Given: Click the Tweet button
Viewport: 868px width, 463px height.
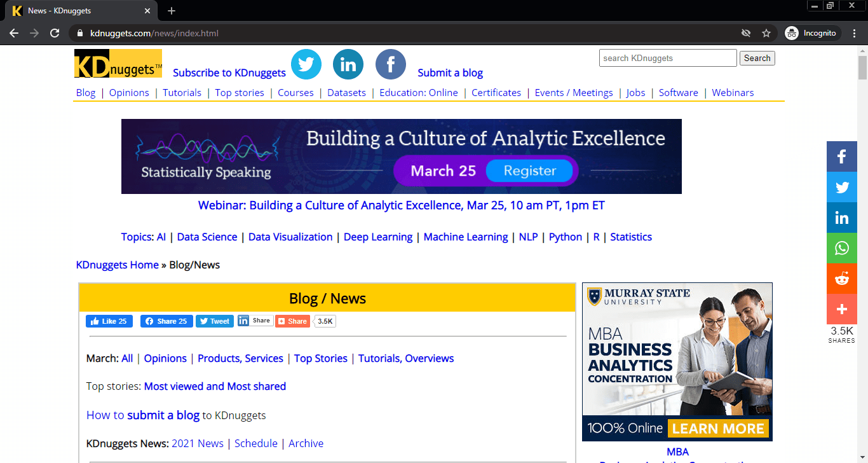Looking at the screenshot, I should pos(215,321).
